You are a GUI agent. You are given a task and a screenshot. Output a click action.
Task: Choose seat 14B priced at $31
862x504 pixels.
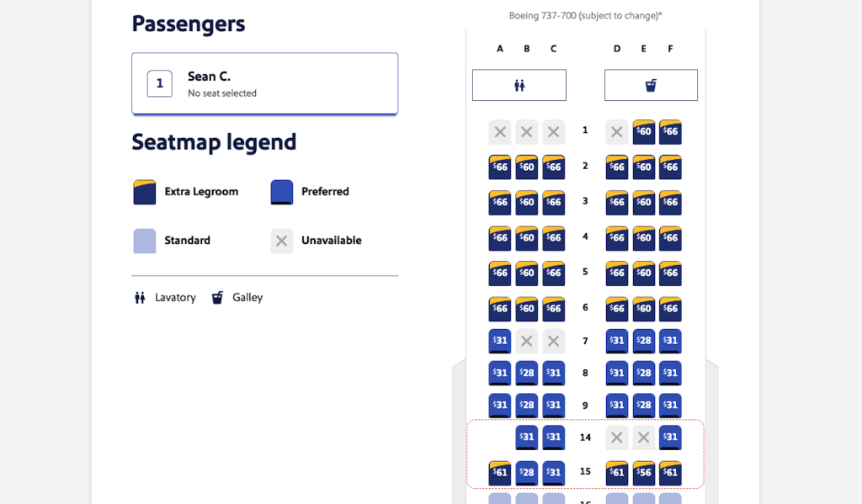(x=527, y=438)
